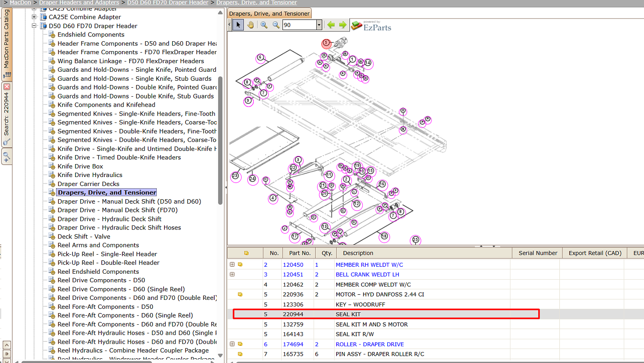Screen dimensions: 644x363
Task: Click the note icon on MOTOR - HYD DANFOSS row
Action: [x=240, y=294]
